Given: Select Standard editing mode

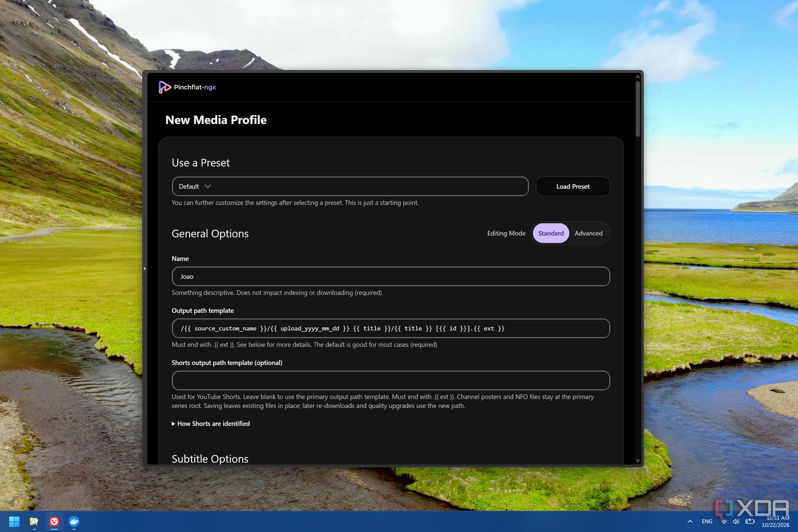Looking at the screenshot, I should [551, 233].
